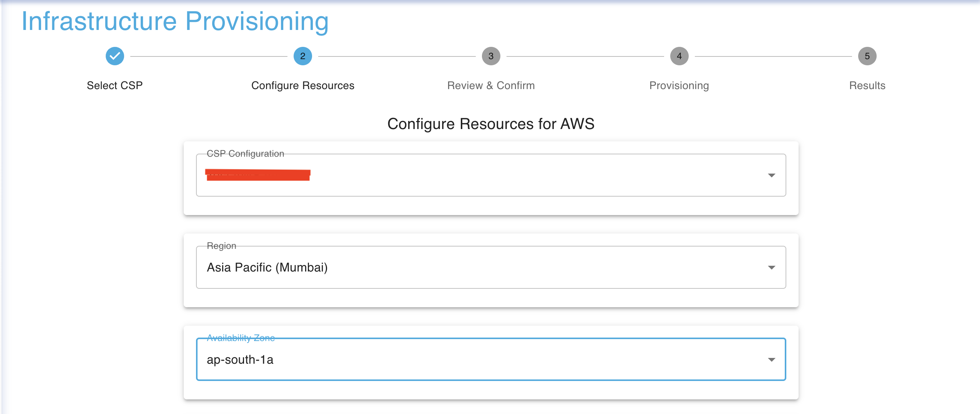Click the completed checkmark step icon
Image resolution: width=980 pixels, height=414 pixels.
115,56
